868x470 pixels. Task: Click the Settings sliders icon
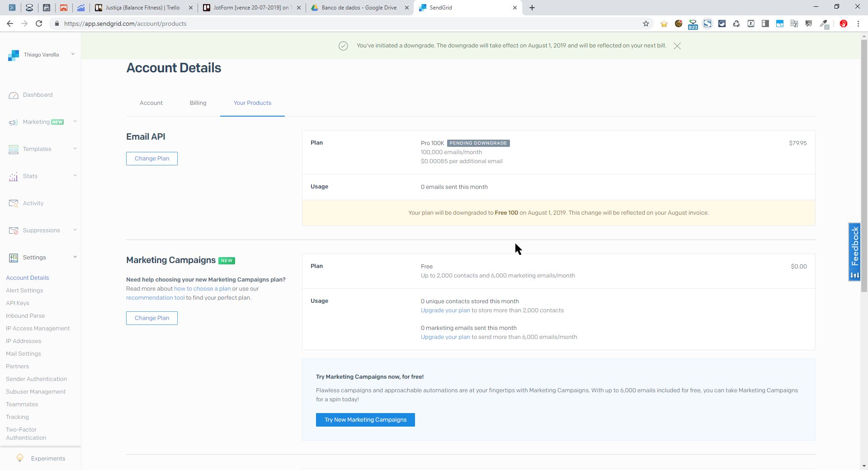pyautogui.click(x=14, y=258)
